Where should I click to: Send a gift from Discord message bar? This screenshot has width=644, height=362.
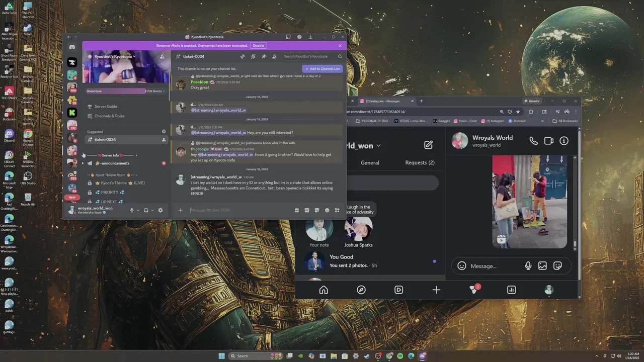297,210
